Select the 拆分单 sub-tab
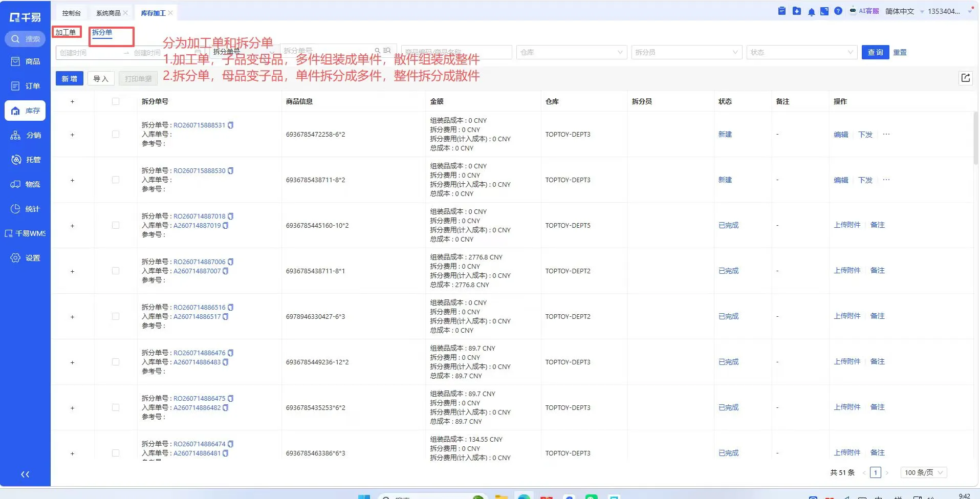Screen dimensions: 980x499 tap(102, 32)
